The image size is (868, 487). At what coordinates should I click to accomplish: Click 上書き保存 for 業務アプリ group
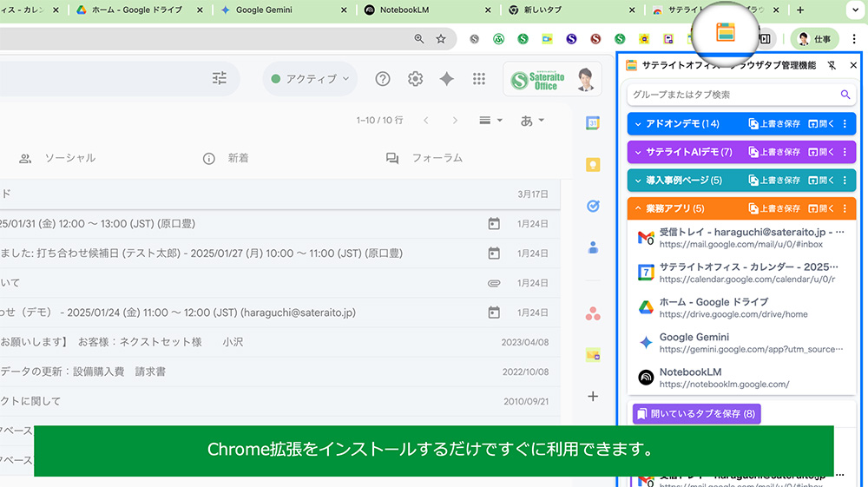tap(774, 208)
